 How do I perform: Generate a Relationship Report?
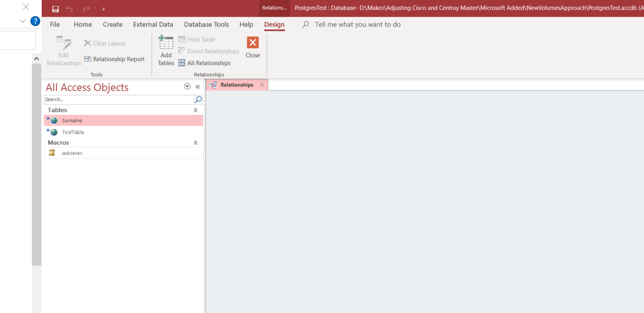click(114, 59)
